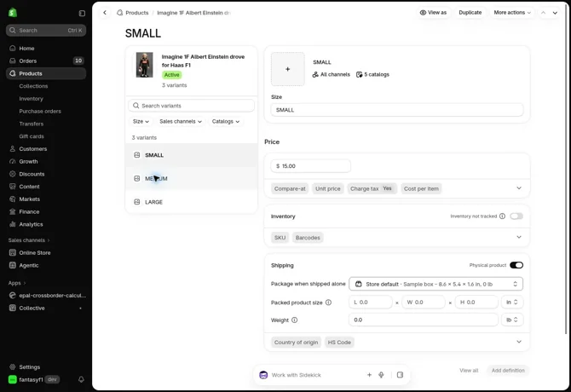Collapse the sidebar with panel icon
The width and height of the screenshot is (571, 392).
point(82,13)
